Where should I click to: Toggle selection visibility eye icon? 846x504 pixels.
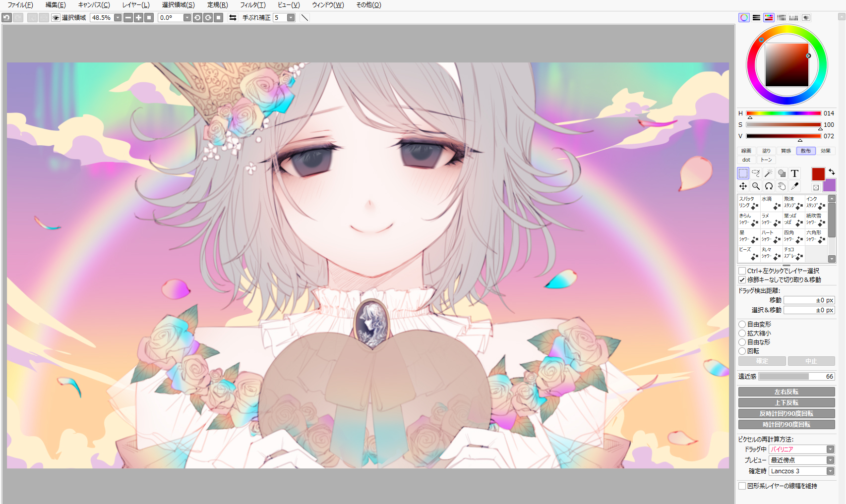[x=56, y=17]
